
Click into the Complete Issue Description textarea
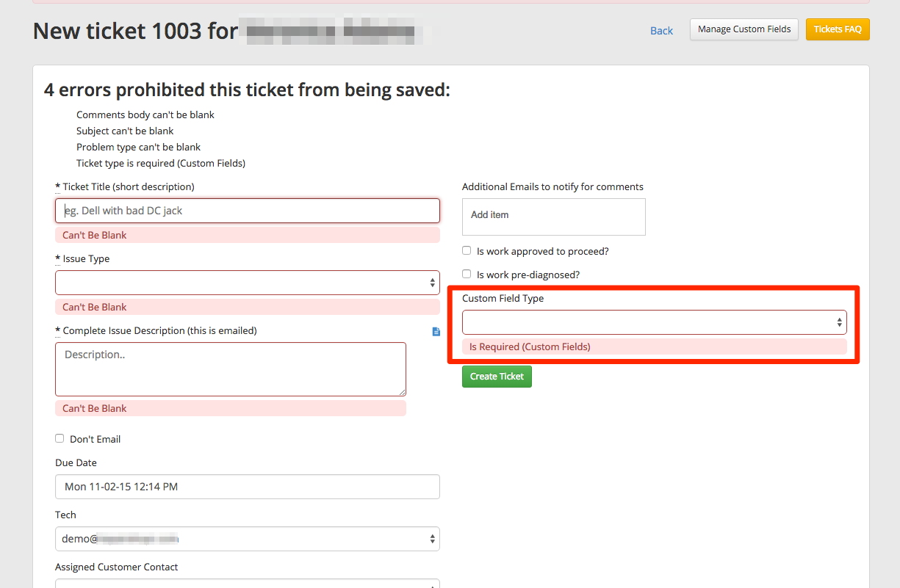coord(230,369)
